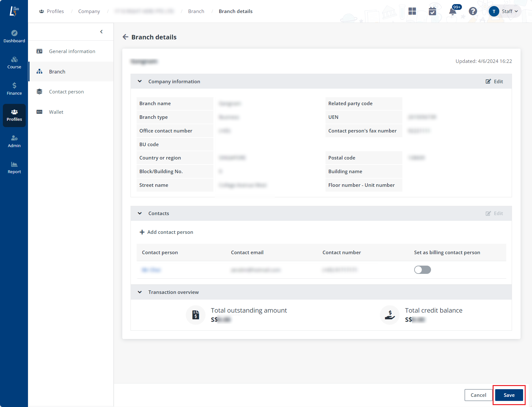Collapse the Transaction overview section
Image resolution: width=532 pixels, height=407 pixels.
click(140, 292)
